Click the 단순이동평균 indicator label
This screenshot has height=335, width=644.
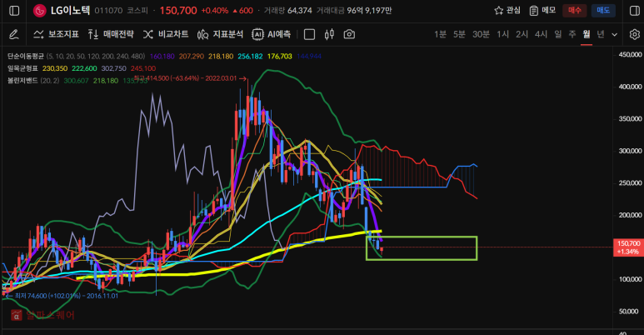(26, 57)
